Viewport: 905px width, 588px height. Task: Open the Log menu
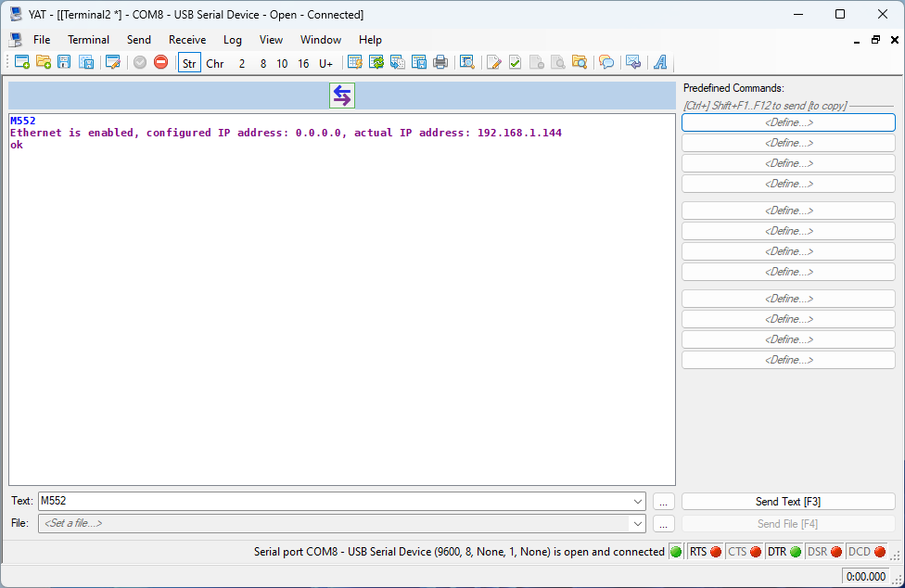coord(233,40)
